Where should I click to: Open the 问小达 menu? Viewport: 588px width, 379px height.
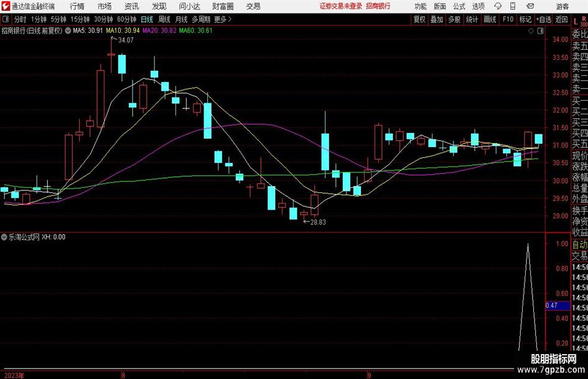pyautogui.click(x=189, y=6)
